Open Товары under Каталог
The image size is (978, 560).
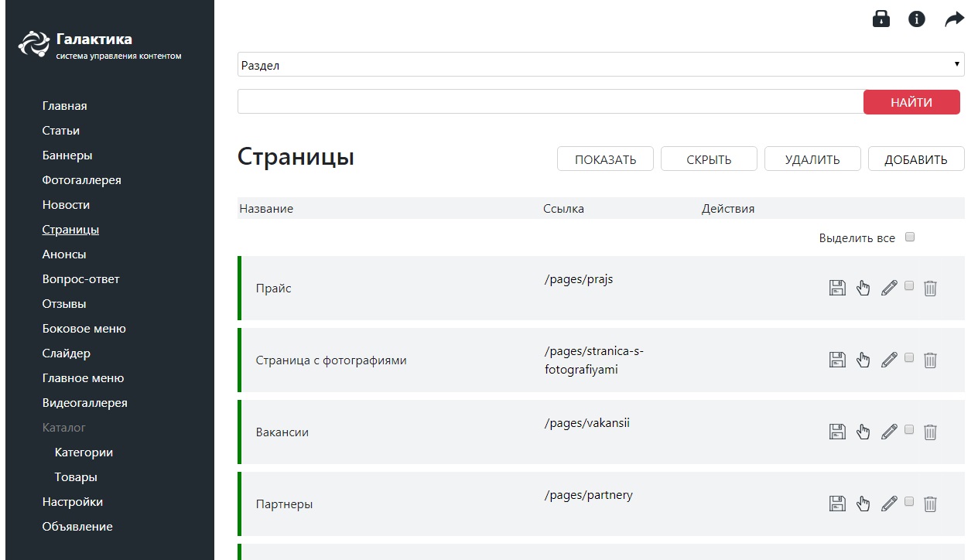tap(76, 477)
